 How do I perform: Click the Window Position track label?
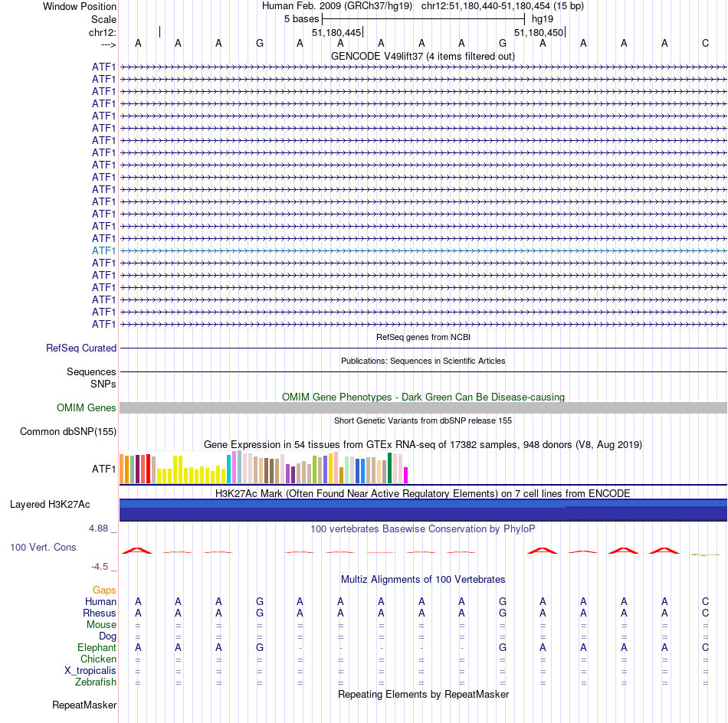(x=80, y=6)
